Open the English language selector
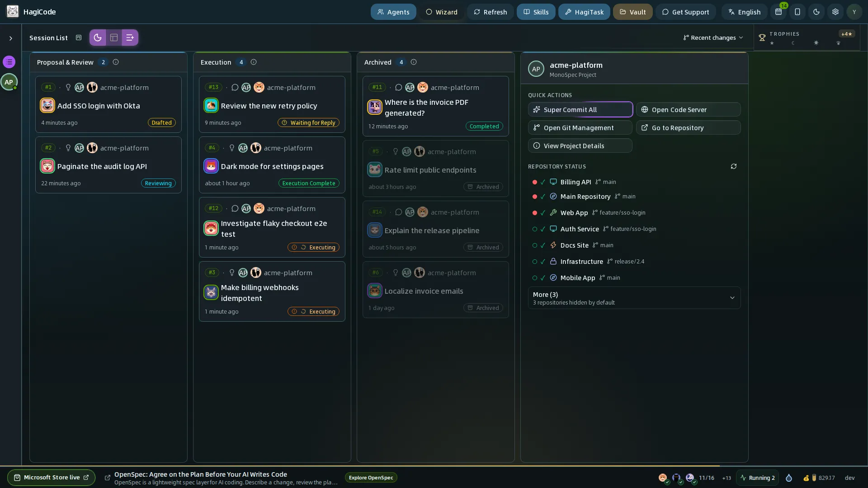This screenshot has height=488, width=868. pyautogui.click(x=744, y=12)
